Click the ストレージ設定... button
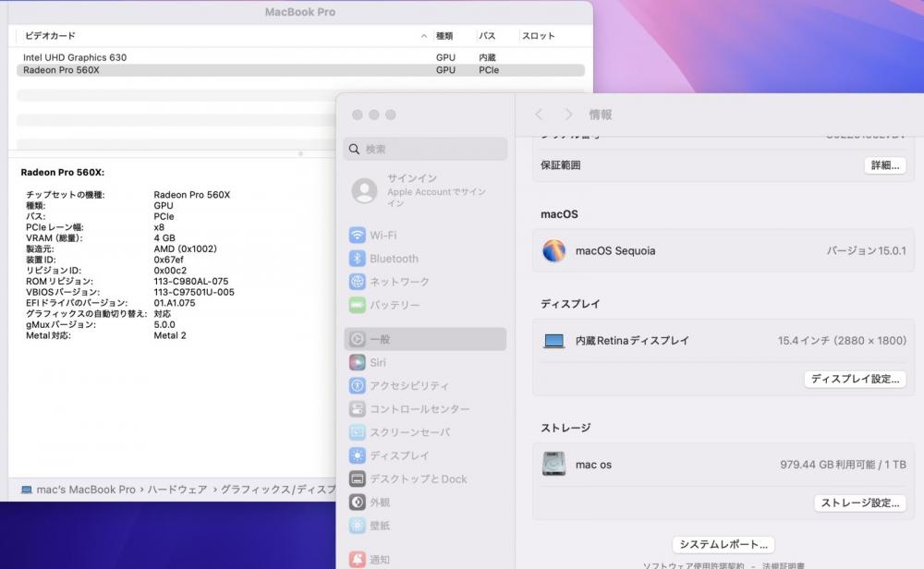Viewport: 924px width, 569px height. 859,503
